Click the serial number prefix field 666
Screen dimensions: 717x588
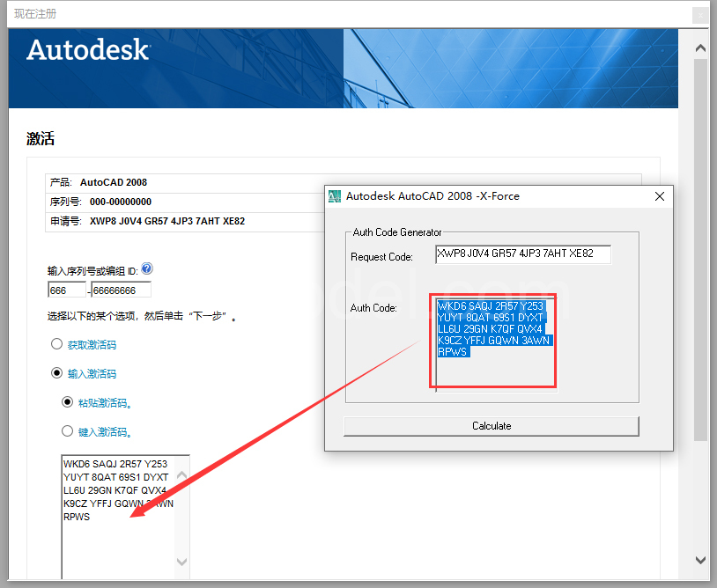[x=67, y=290]
